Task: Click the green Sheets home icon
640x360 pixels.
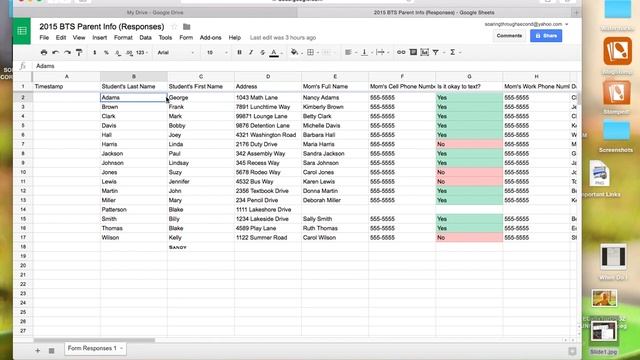Action: [x=22, y=31]
